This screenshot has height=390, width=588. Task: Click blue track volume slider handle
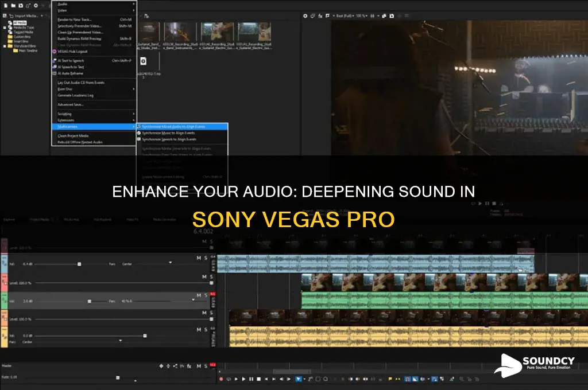point(79,264)
